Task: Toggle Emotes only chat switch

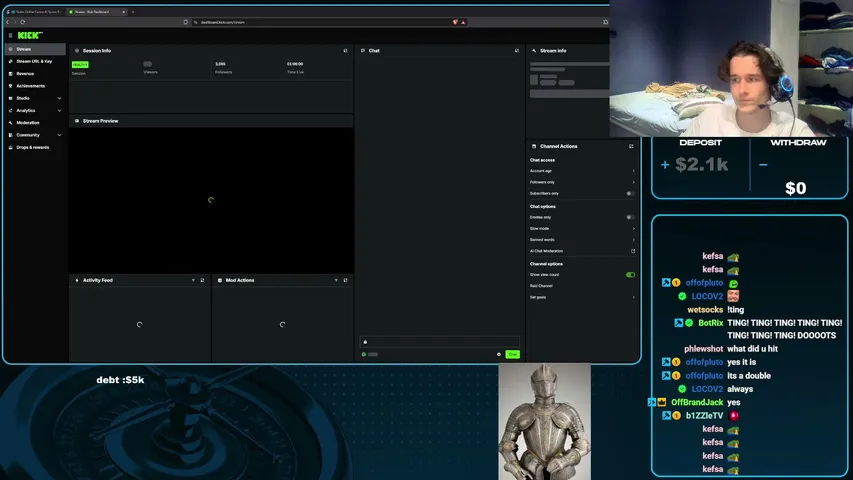Action: 630,217
